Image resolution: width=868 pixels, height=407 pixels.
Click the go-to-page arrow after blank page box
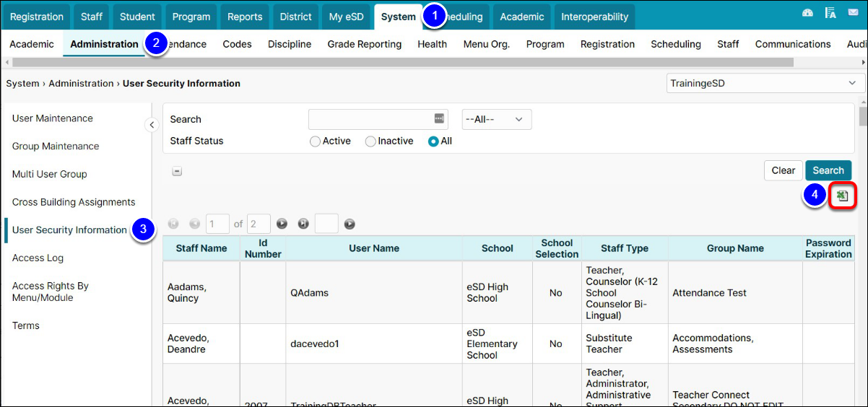350,224
